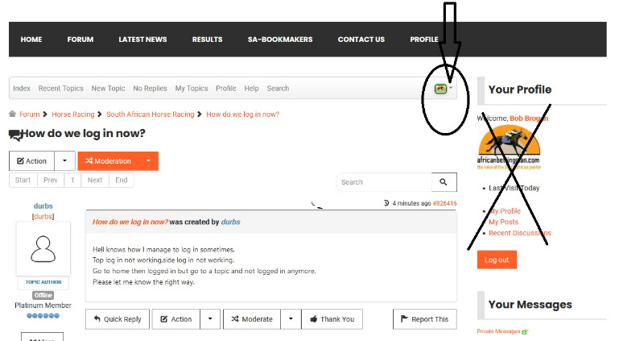Click Next pagination button
This screenshot has height=341, width=644.
click(95, 181)
